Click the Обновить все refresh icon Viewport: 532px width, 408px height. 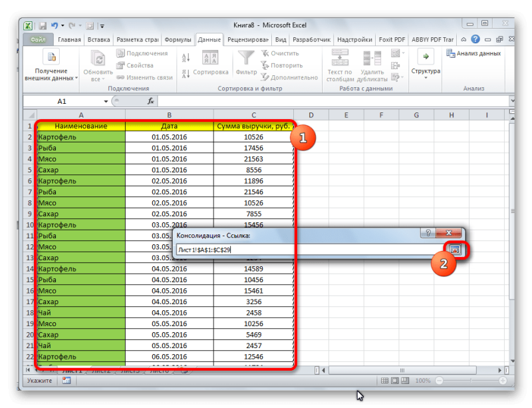pos(98,58)
